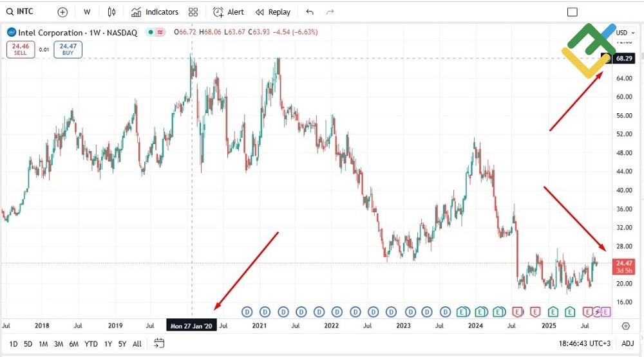
Task: Click the first (leftmost) dividend D marker
Action: [x=247, y=312]
